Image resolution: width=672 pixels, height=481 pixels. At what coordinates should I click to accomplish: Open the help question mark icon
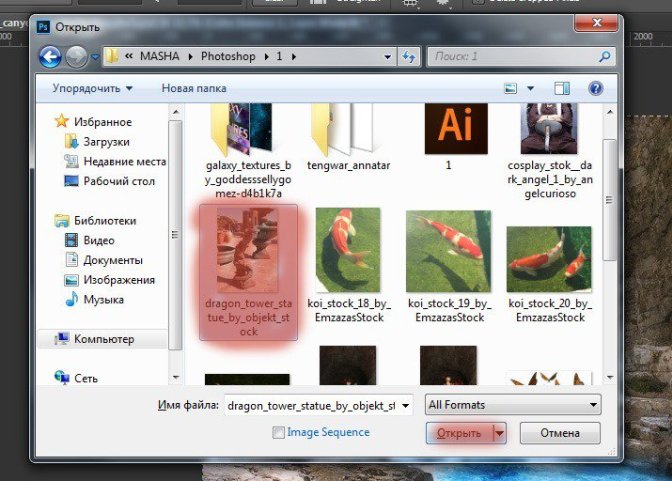(x=595, y=90)
